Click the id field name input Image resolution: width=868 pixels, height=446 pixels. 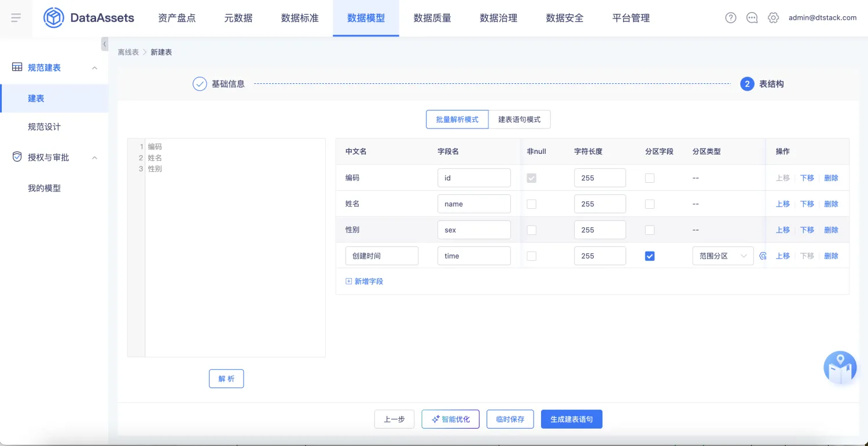click(x=474, y=178)
